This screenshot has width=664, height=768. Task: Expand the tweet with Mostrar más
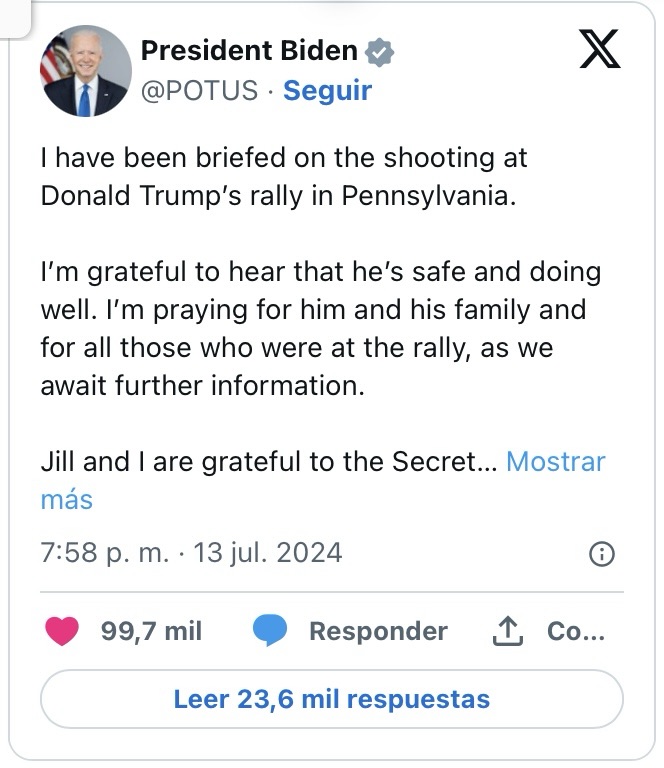click(556, 462)
